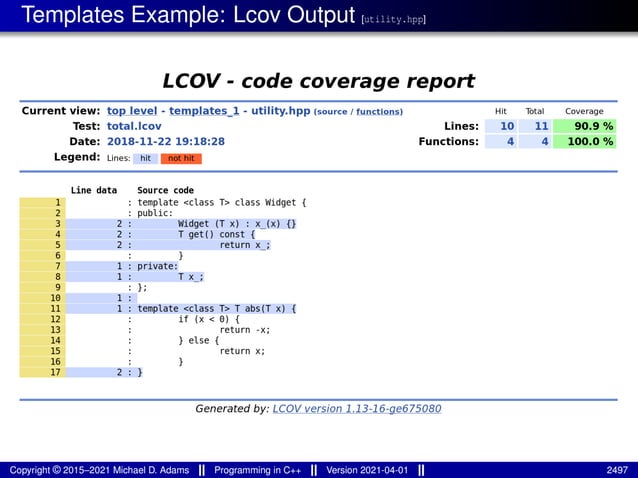Click source line 7 'private:'

point(157,266)
